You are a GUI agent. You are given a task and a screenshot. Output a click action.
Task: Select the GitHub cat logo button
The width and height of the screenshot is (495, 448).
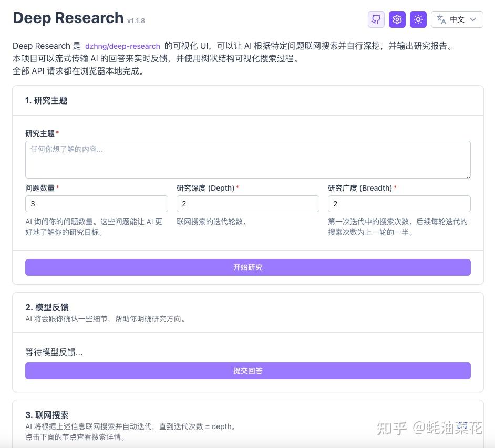tap(376, 19)
